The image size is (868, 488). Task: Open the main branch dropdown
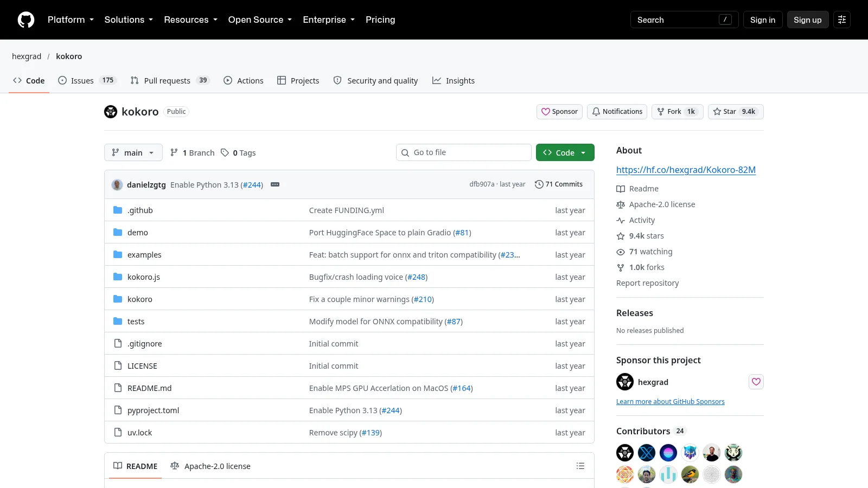tap(133, 152)
